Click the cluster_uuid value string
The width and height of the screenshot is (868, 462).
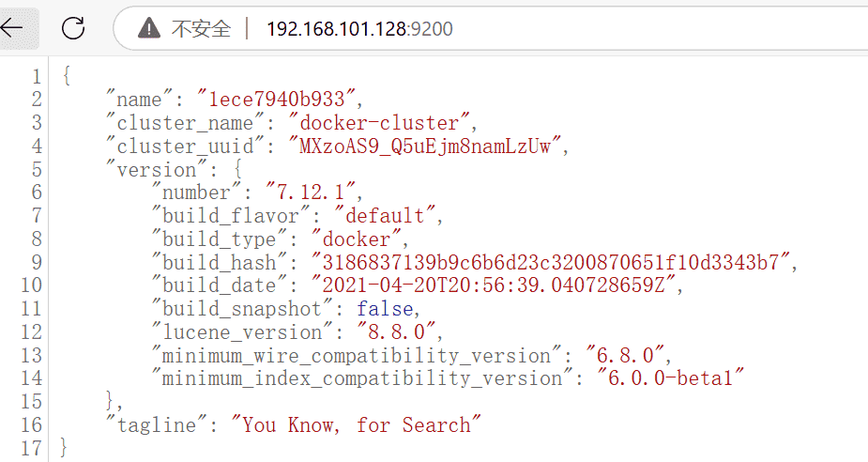click(428, 146)
